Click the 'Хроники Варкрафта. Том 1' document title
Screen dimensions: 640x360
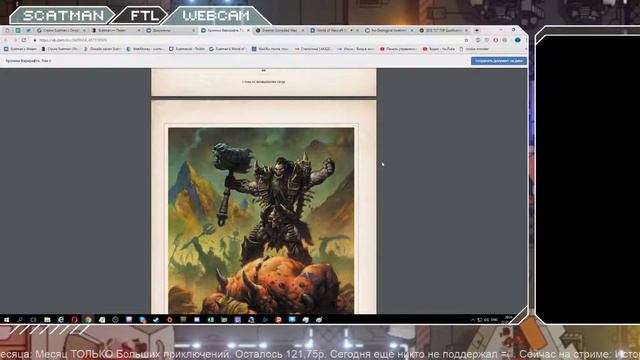coord(28,61)
